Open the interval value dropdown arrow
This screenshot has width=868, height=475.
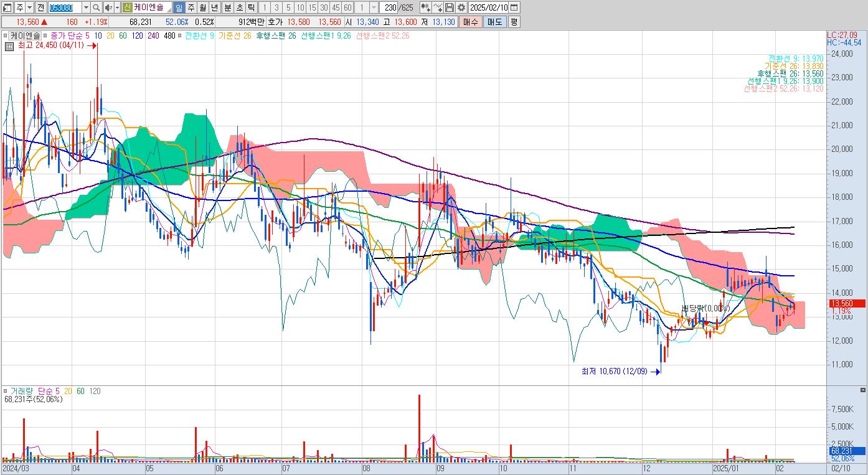pos(374,7)
